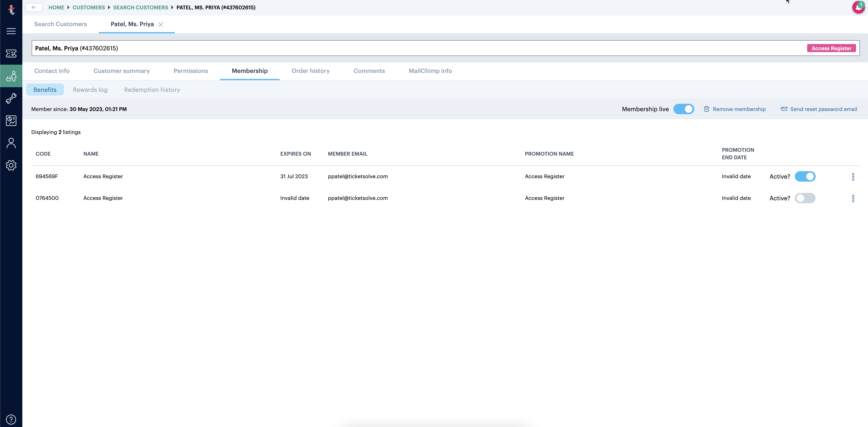
Task: Toggle Active switch for code 0764500
Action: [805, 198]
